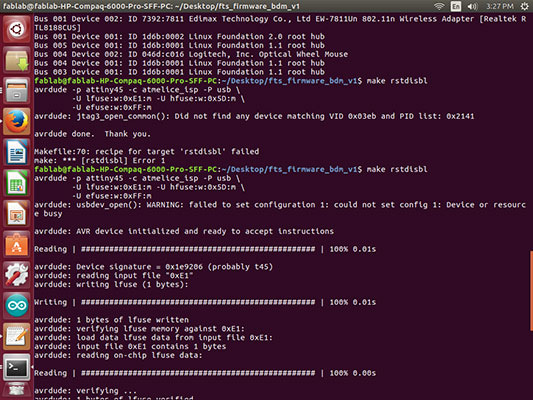Open System Settings wrench-and-gear icon
Screen dimensions: 533x400
tap(17, 275)
